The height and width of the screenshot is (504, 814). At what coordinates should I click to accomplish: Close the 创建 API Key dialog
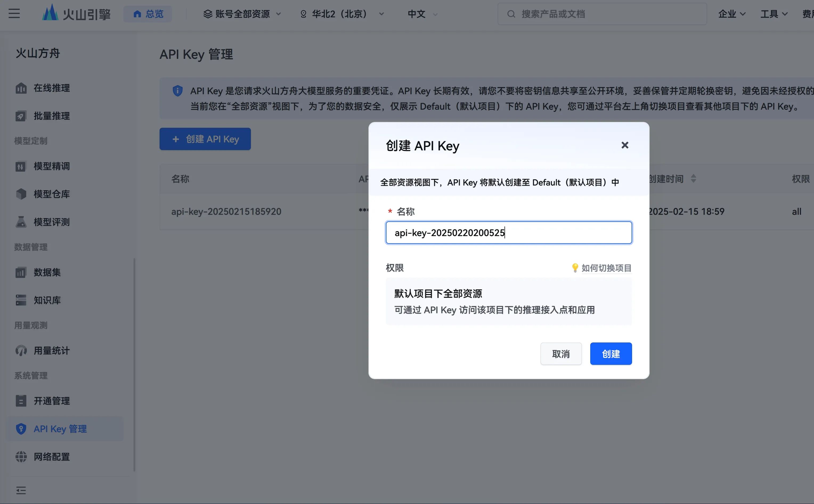coord(625,145)
